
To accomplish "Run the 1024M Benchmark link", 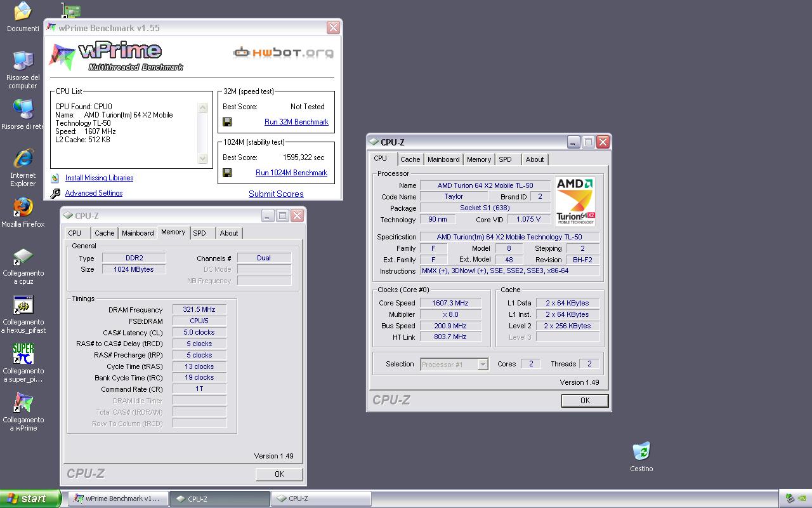I will 291,173.
